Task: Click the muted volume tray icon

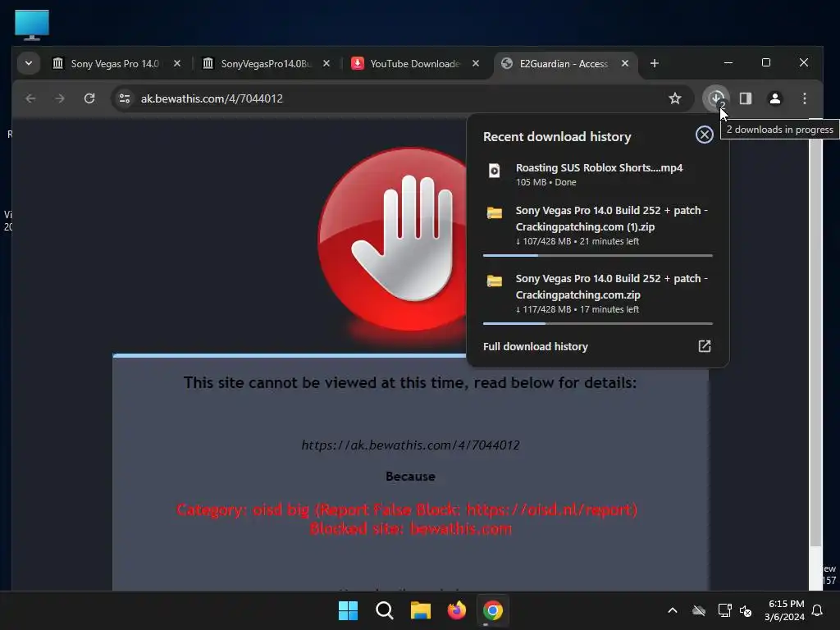Action: tap(746, 610)
